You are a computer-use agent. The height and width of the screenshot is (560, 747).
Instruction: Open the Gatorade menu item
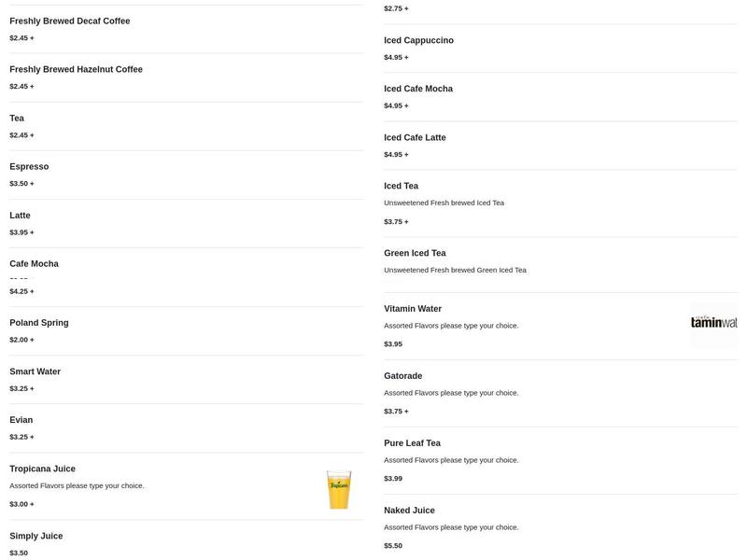402,376
